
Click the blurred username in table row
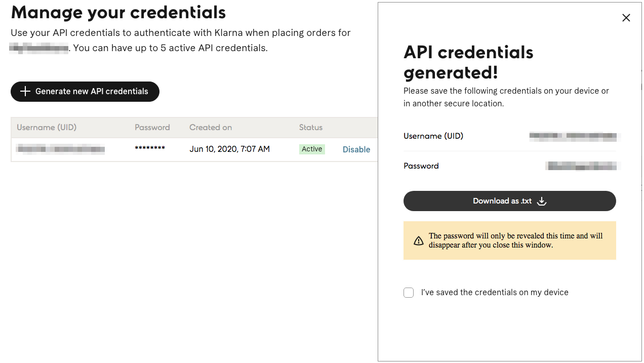coord(61,149)
